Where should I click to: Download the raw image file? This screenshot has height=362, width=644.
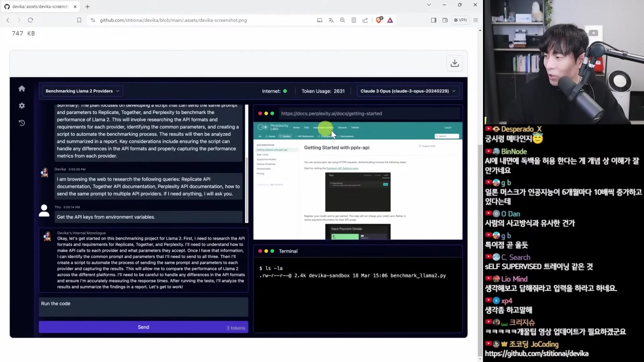point(455,63)
